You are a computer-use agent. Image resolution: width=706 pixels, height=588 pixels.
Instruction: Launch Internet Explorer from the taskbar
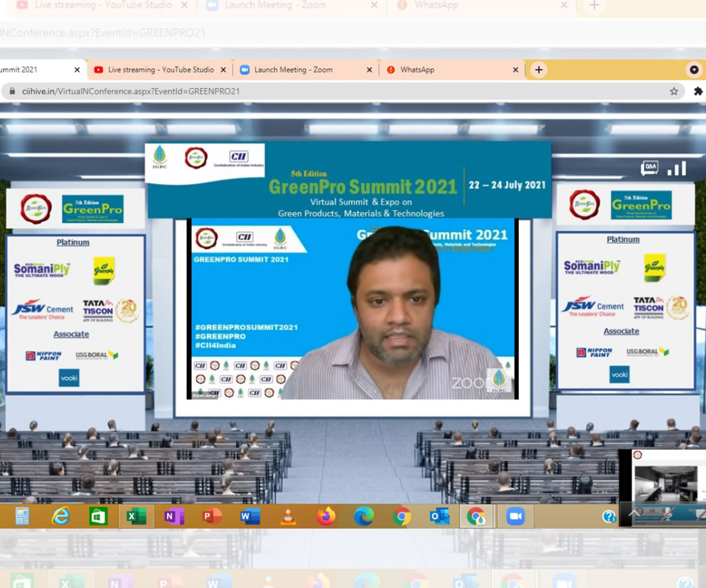tap(60, 516)
